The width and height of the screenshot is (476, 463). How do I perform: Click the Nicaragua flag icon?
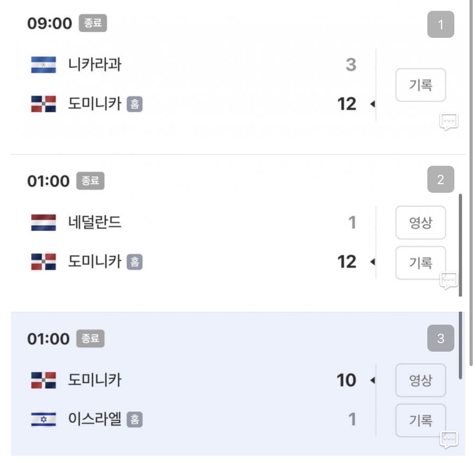click(x=43, y=65)
